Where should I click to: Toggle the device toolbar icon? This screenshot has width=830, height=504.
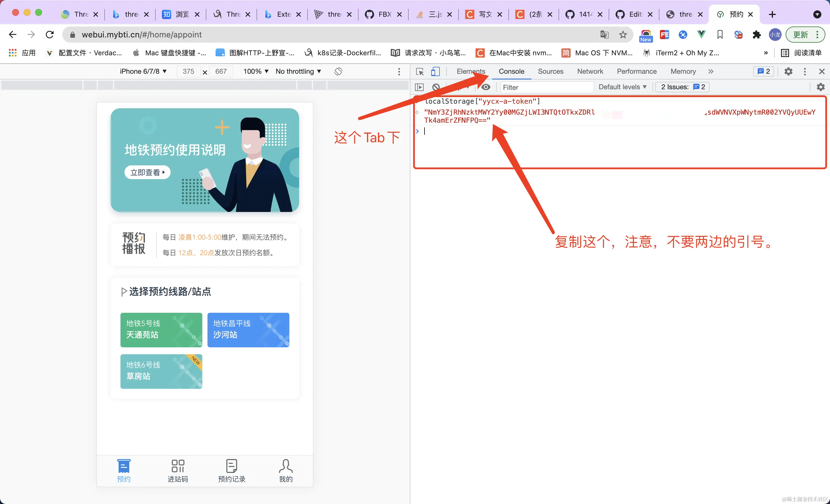[435, 71]
